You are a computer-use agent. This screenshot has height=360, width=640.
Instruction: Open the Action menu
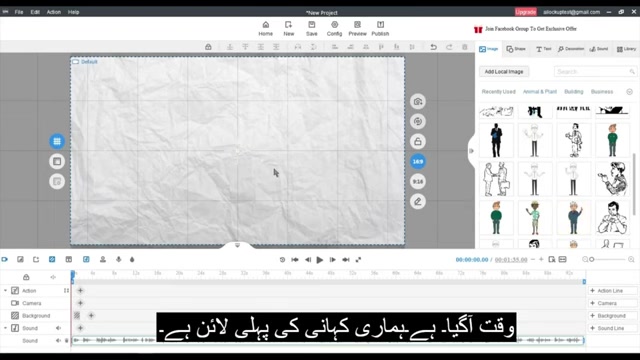click(53, 12)
